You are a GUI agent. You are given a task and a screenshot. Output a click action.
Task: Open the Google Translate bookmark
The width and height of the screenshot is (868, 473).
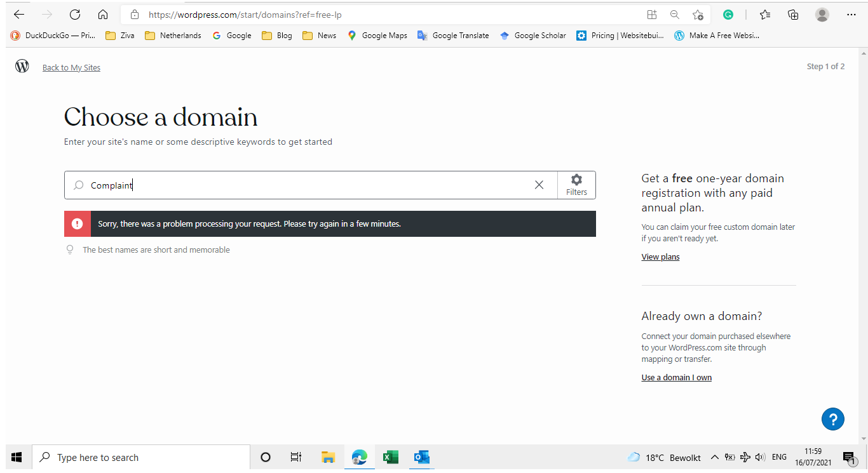click(x=453, y=36)
